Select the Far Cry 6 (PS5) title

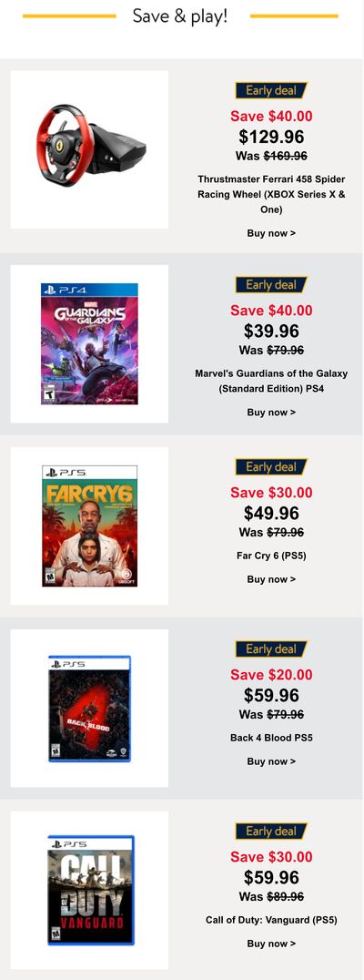[271, 555]
